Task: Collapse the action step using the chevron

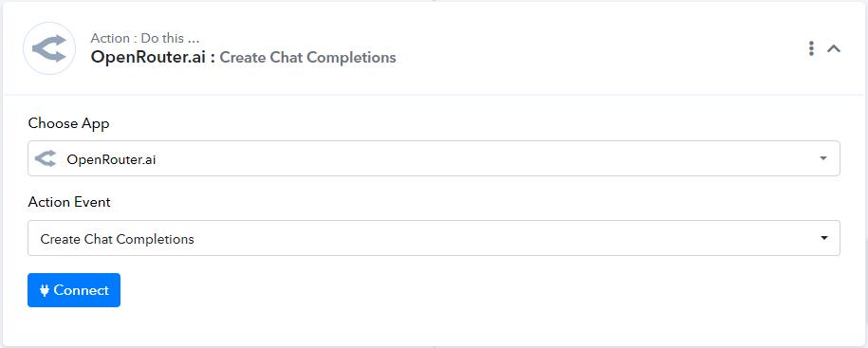Action: click(x=834, y=48)
